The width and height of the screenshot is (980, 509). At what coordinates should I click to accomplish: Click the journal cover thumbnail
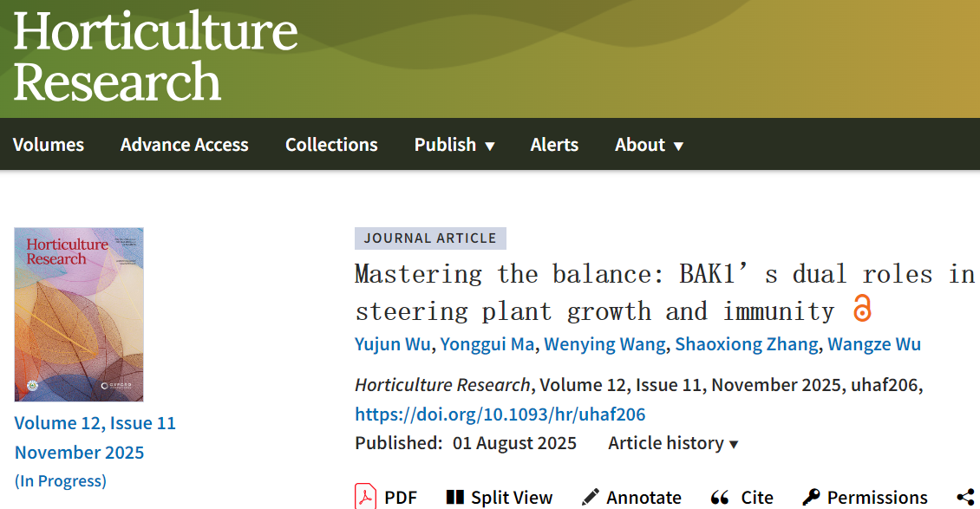79,315
